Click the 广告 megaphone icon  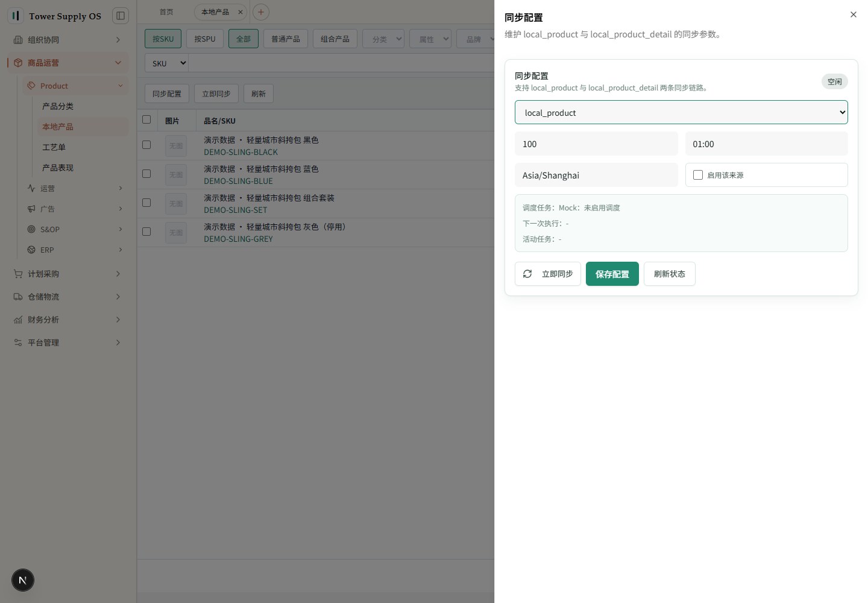(31, 209)
